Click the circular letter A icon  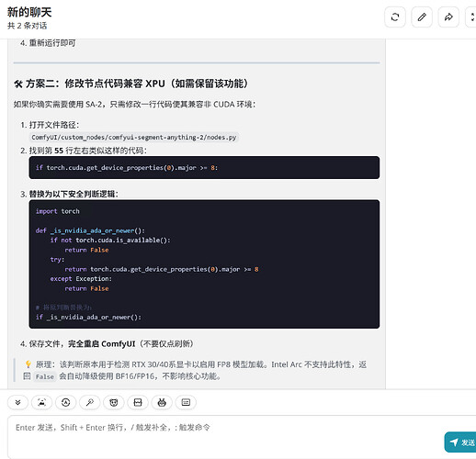click(x=65, y=402)
